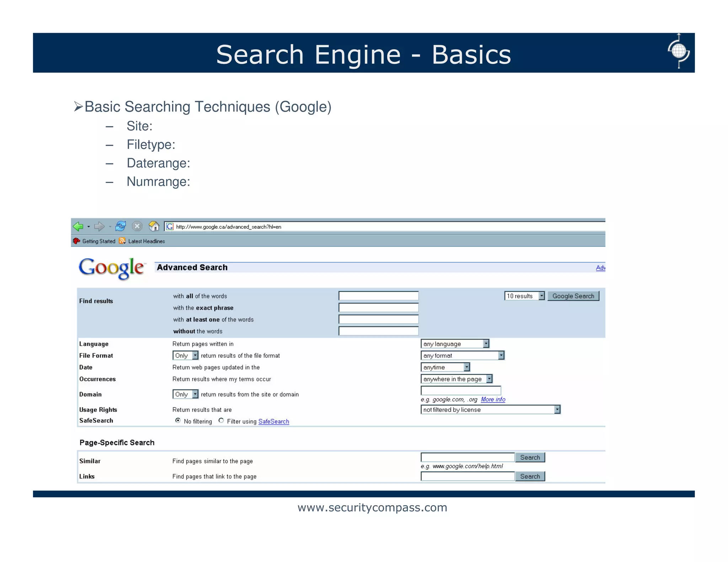The width and height of the screenshot is (728, 562).
Task: Open the 'anytime' date dropdown
Action: point(445,367)
